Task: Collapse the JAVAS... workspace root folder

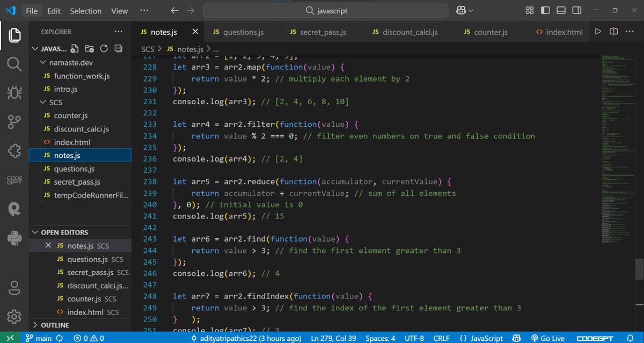Action: tap(35, 48)
